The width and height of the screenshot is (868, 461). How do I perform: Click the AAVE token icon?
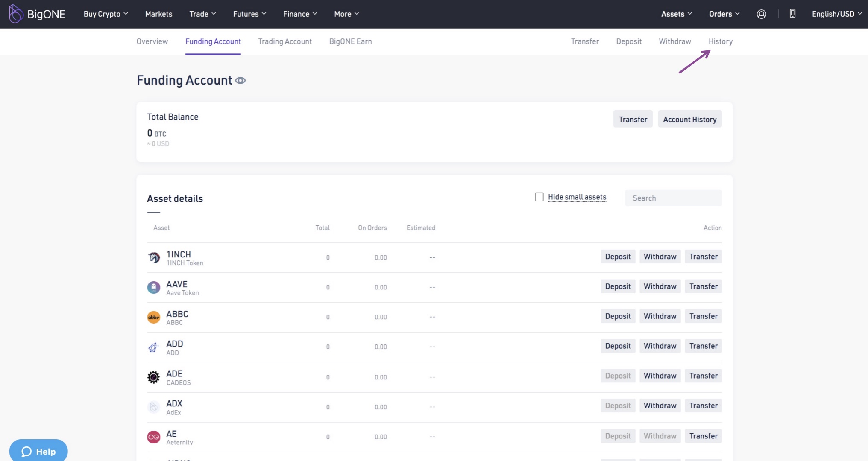click(154, 287)
